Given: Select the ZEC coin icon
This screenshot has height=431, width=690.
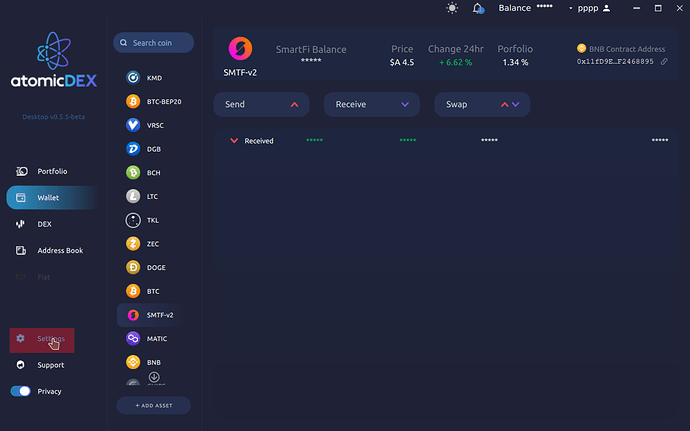Looking at the screenshot, I should (x=133, y=244).
